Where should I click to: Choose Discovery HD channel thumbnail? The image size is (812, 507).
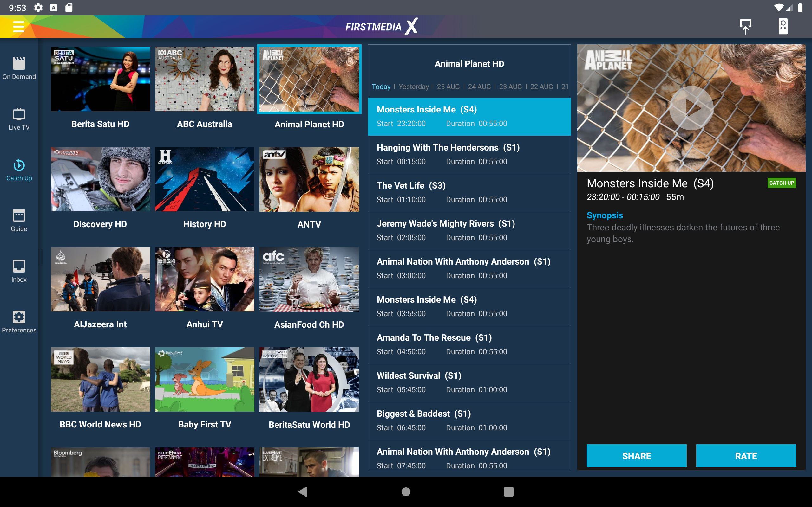pos(100,179)
